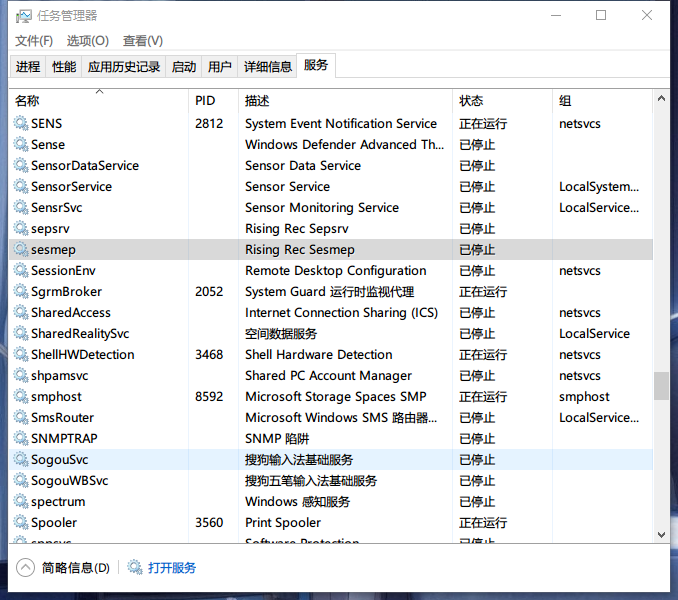The height and width of the screenshot is (600, 678).
Task: Click 'SNMP 陷阱' description
Action: pos(277,438)
